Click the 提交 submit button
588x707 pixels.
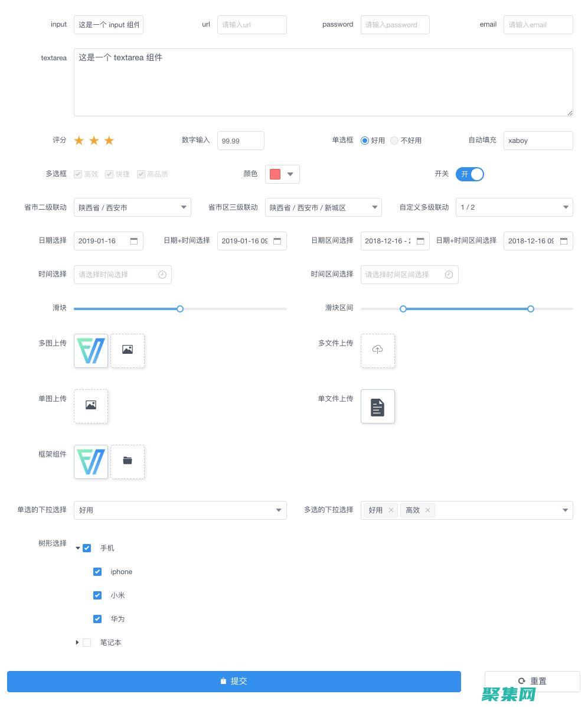click(x=234, y=681)
